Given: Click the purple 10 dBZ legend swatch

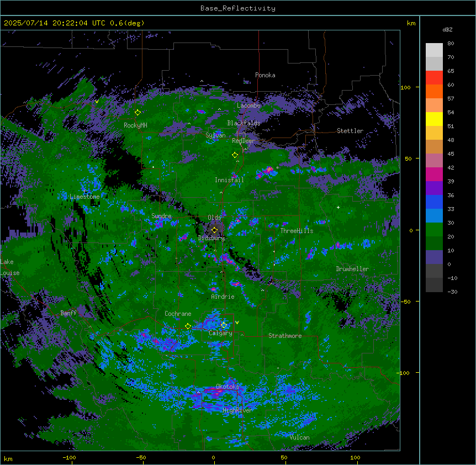Looking at the screenshot, I should tap(434, 257).
